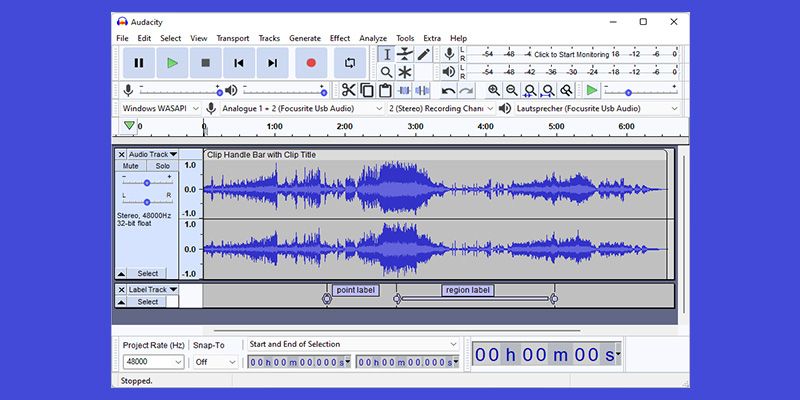Skip to End of the project
Viewport: 800px width, 400px height.
tap(272, 63)
